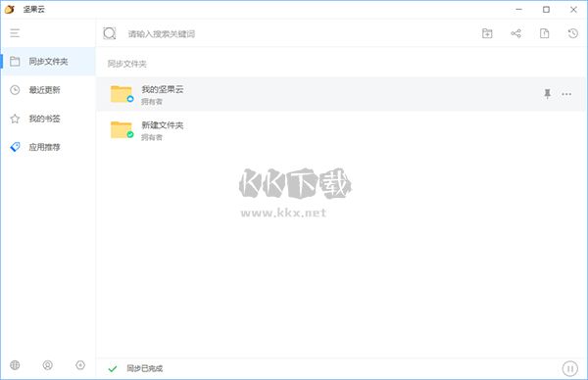
Task: Open 同步文件夹 sidebar tab
Action: [48, 62]
